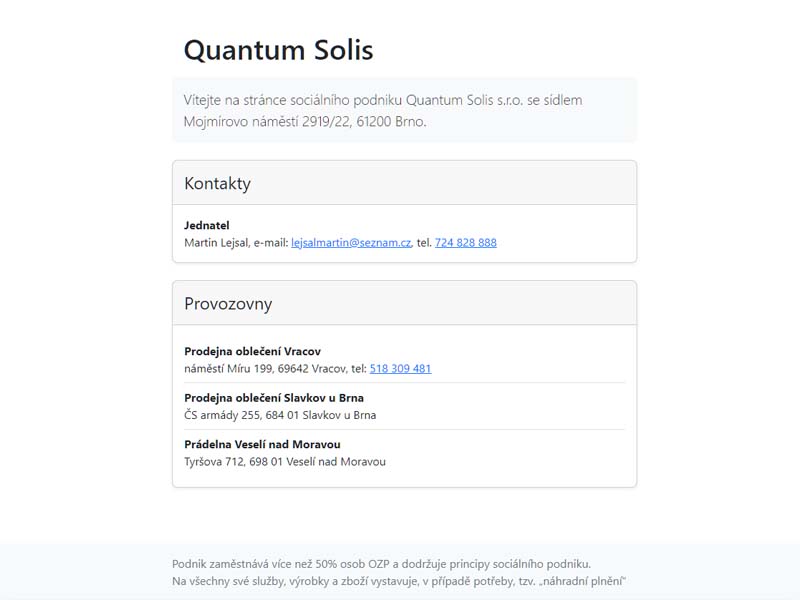This screenshot has width=800, height=600.
Task: Select the Prodejna oblečení Slavkov u Brna heading
Action: (x=274, y=398)
